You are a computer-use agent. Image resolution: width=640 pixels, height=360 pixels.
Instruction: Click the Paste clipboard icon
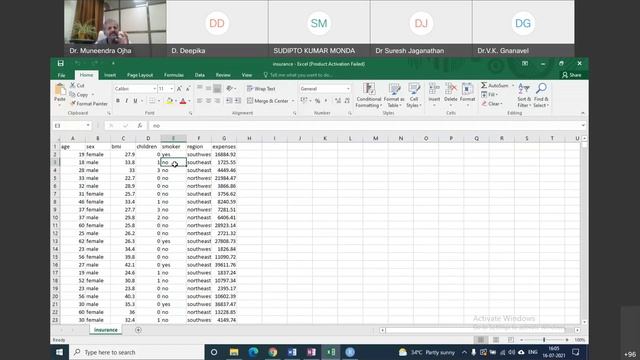coord(60,90)
